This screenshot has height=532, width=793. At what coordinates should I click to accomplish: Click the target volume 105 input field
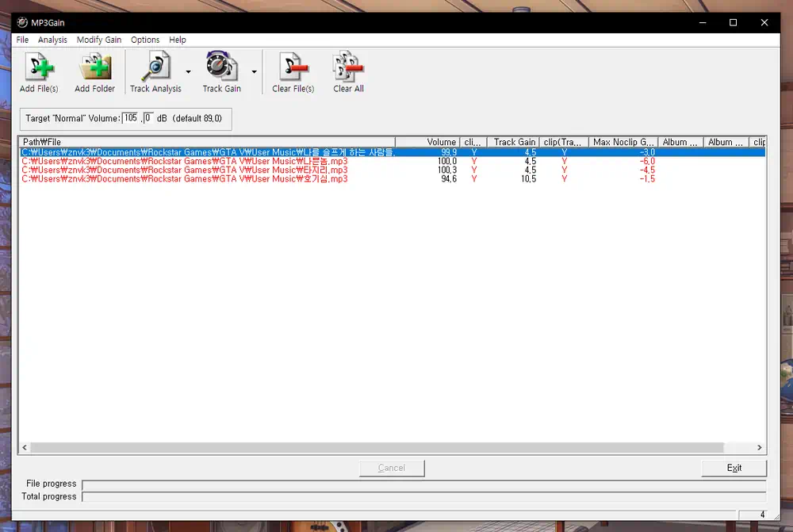tap(131, 118)
